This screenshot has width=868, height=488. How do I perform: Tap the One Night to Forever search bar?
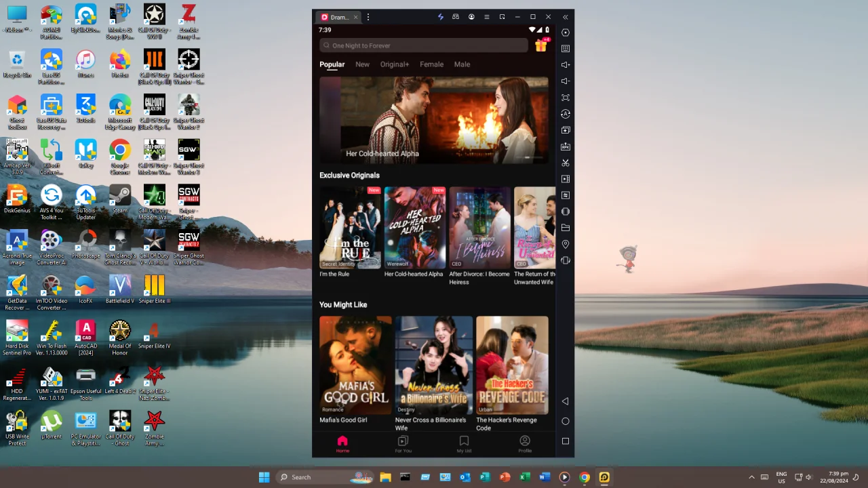pos(423,45)
